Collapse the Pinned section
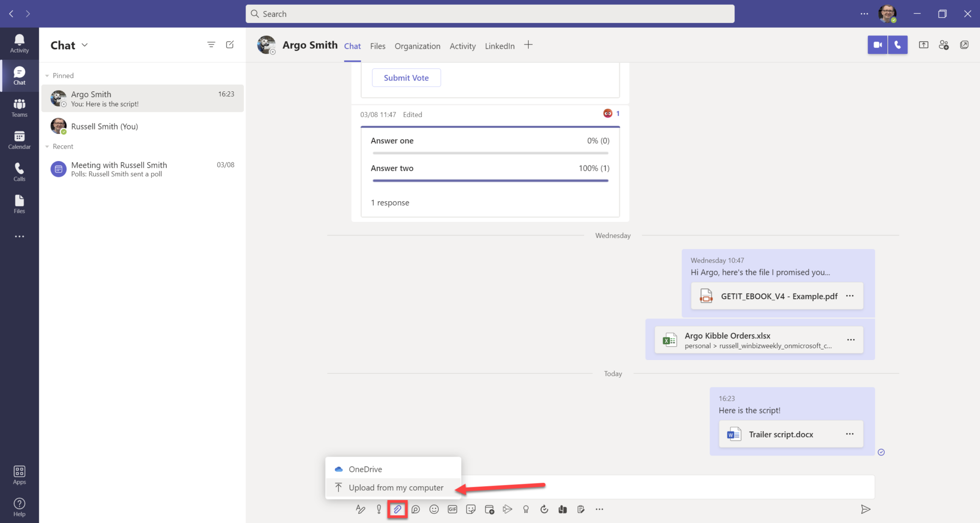 (x=47, y=75)
